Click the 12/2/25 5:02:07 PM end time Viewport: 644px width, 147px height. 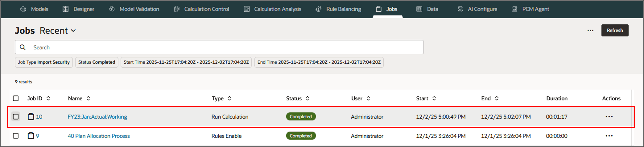506,117
